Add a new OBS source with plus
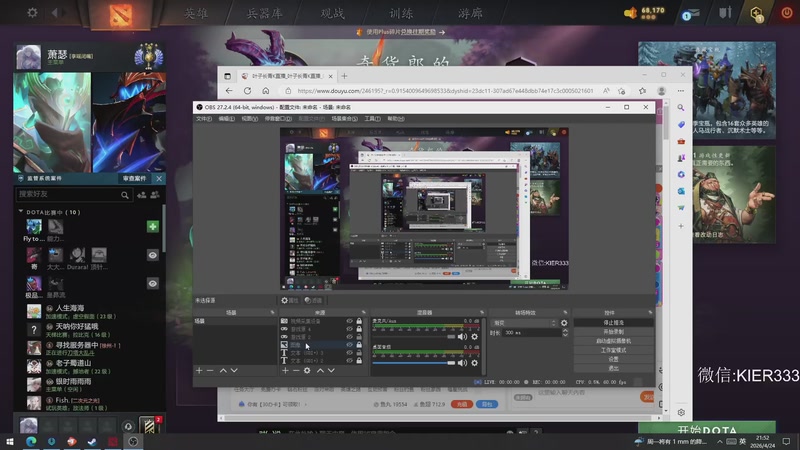The image size is (800, 450). pos(285,370)
